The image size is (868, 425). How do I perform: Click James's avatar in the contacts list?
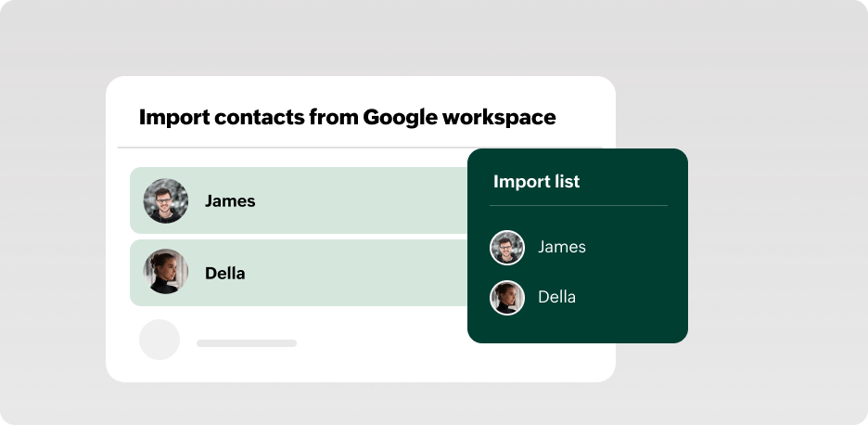pos(166,200)
